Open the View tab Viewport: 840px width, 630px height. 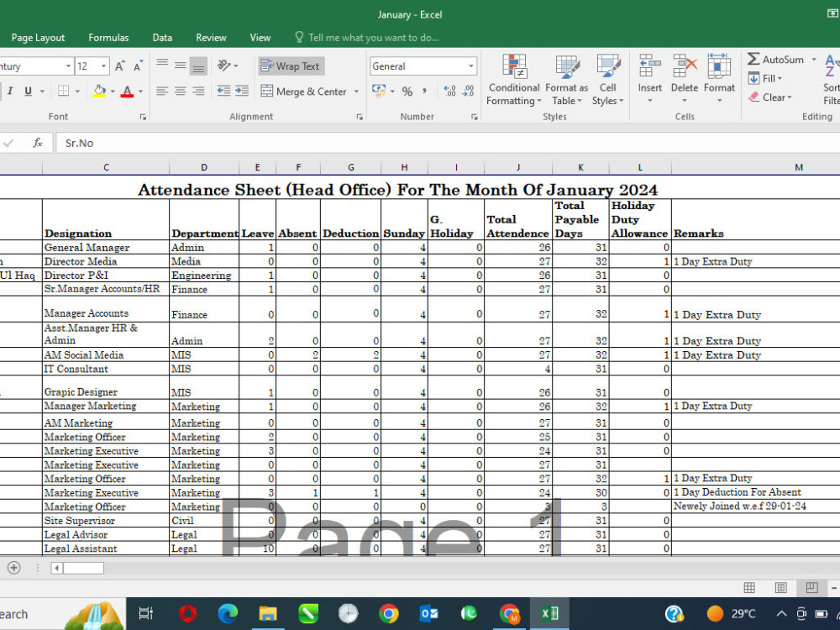[260, 38]
